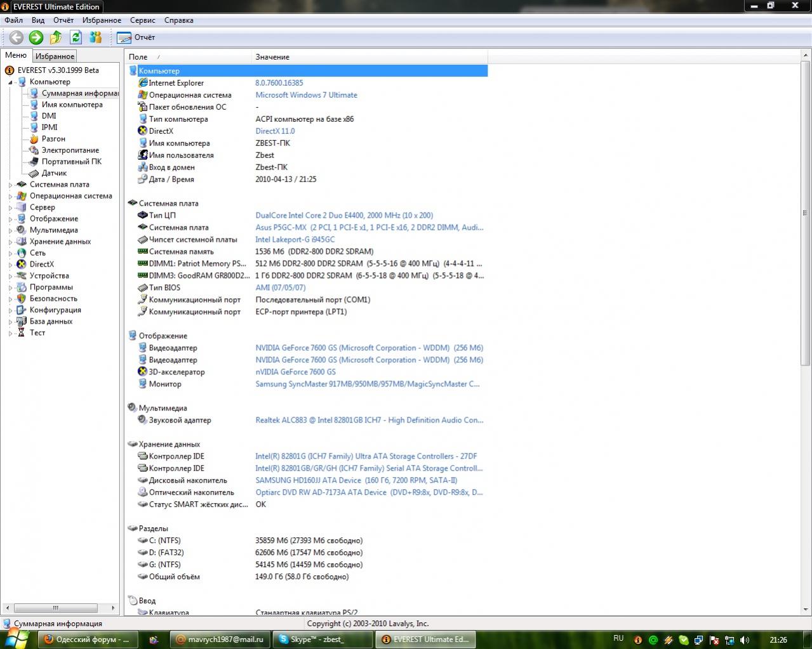Screen dimensions: 812x649
Task: Click the Датчик chip icon in tree
Action: (34, 173)
